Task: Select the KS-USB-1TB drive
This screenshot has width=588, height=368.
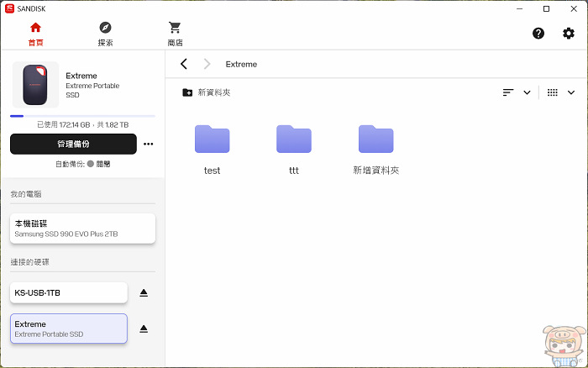Action: click(69, 292)
